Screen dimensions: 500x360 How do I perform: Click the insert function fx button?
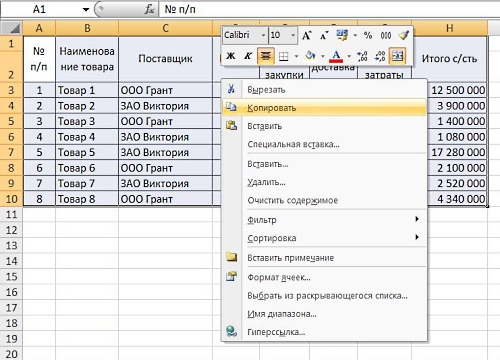pos(149,9)
